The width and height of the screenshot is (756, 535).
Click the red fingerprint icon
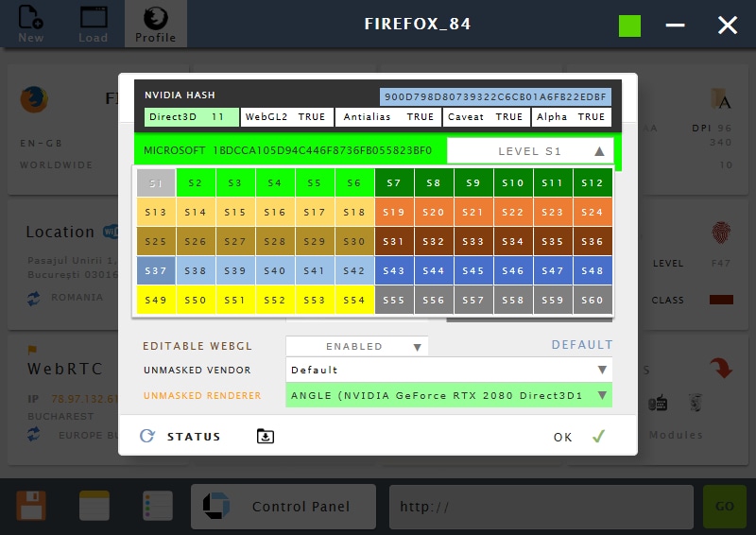point(721,233)
